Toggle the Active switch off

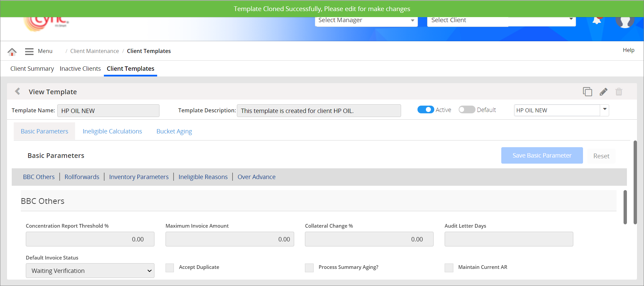(426, 110)
